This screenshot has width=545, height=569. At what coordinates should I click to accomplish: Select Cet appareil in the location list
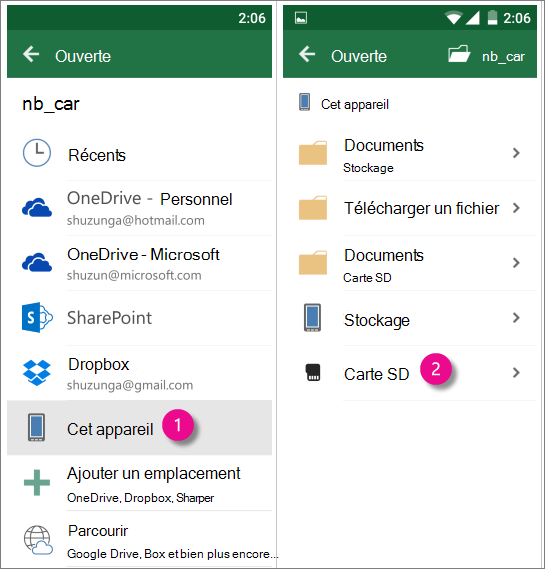tap(139, 428)
